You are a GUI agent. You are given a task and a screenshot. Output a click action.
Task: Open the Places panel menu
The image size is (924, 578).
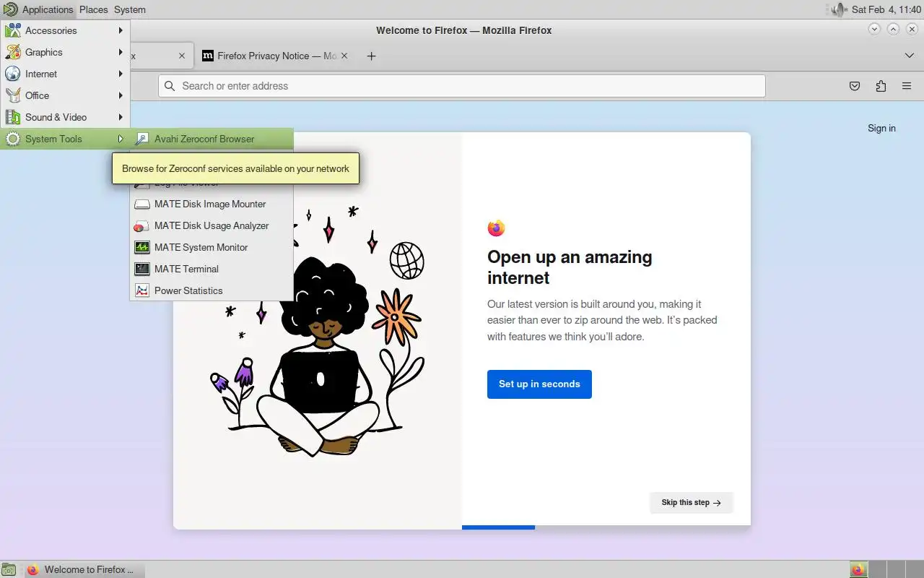point(93,9)
